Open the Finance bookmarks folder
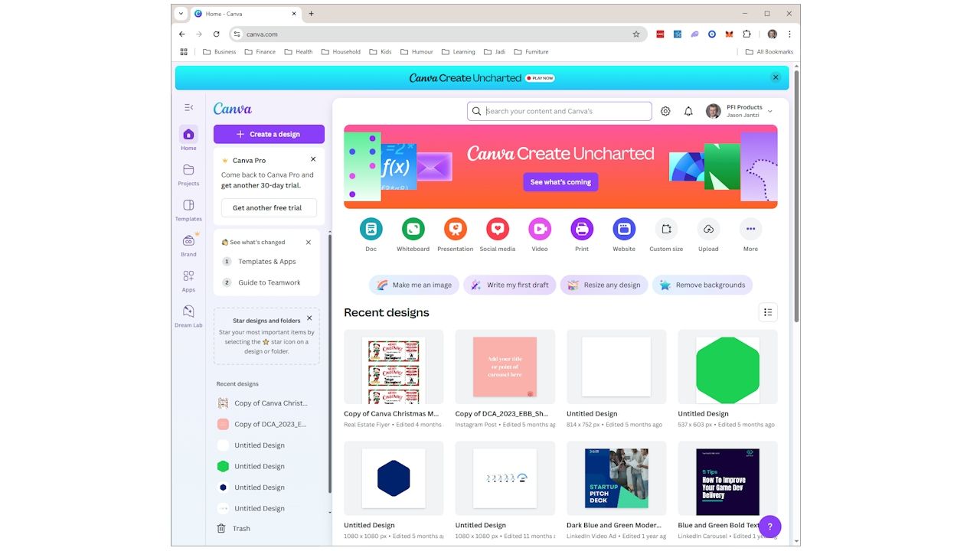Viewport: 980px width, 551px height. [260, 52]
